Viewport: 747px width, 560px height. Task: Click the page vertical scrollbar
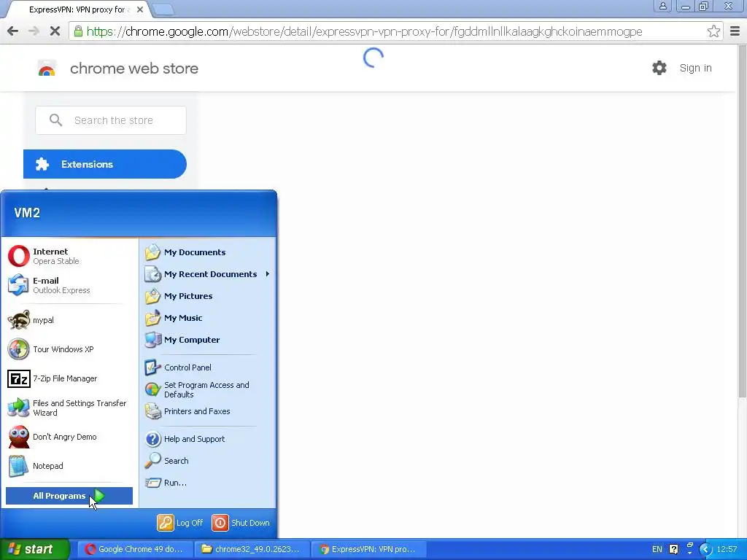point(742,221)
